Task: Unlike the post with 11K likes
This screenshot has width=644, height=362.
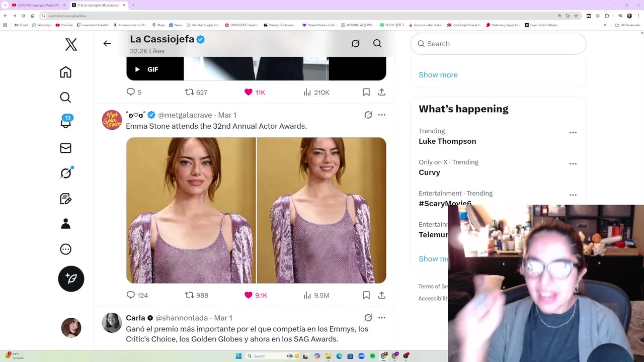Action: coord(254,92)
